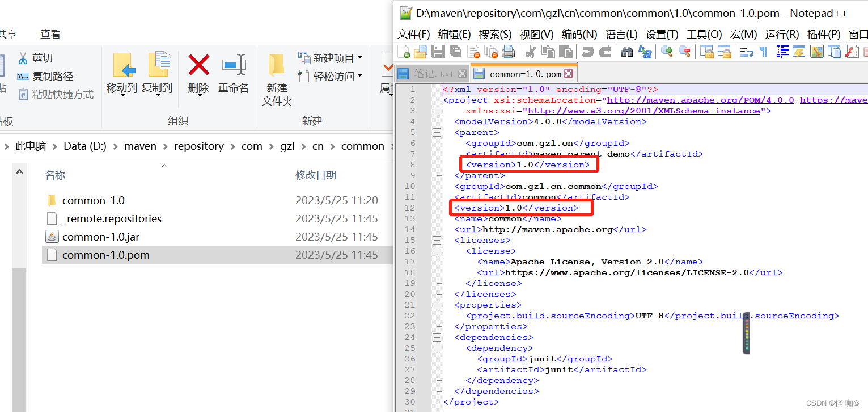868x412 pixels.
Task: Close current document via toolbar icon
Action: 473,52
